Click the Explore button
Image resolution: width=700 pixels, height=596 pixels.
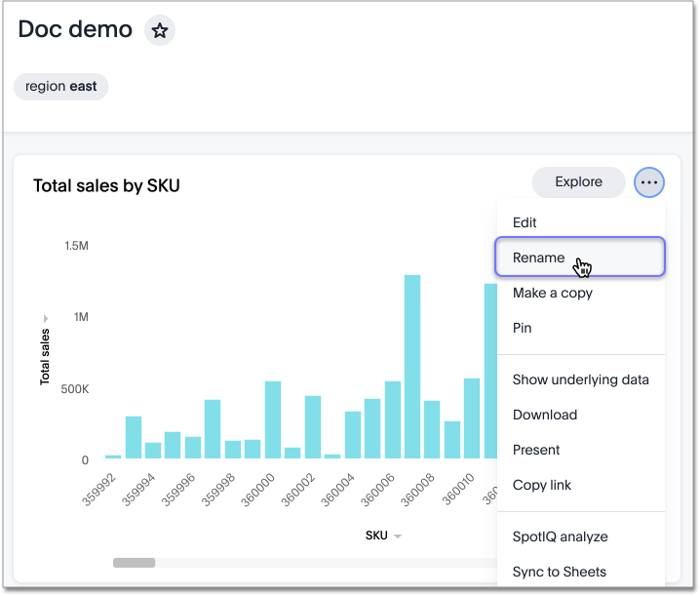578,181
